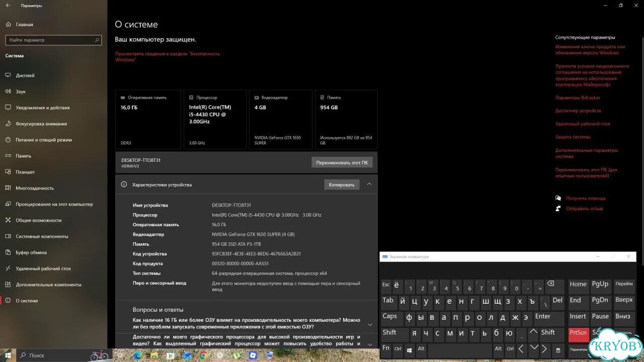The image size is (644, 362).
Task: Open Microsoft Edge from the taskbar
Action: [x=138, y=355]
